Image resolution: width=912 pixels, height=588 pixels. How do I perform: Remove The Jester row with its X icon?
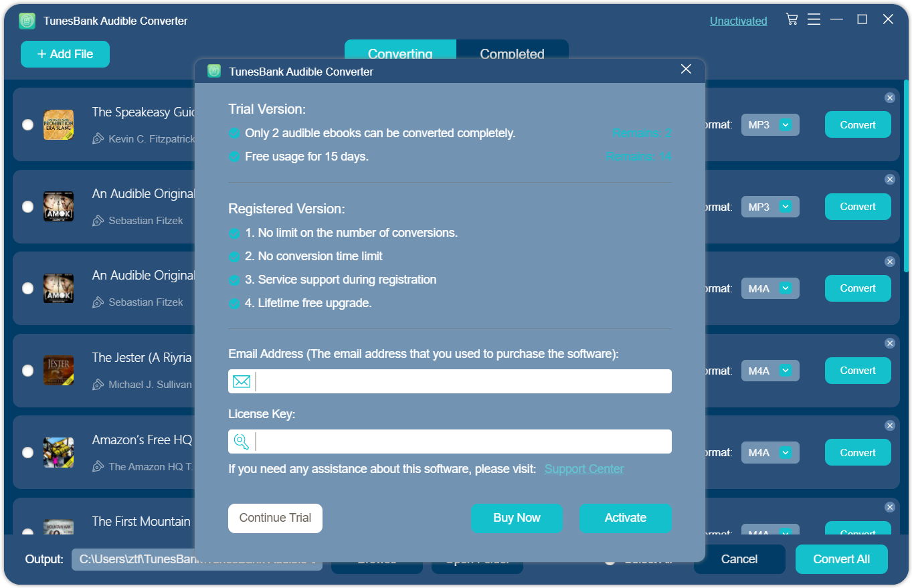click(890, 343)
